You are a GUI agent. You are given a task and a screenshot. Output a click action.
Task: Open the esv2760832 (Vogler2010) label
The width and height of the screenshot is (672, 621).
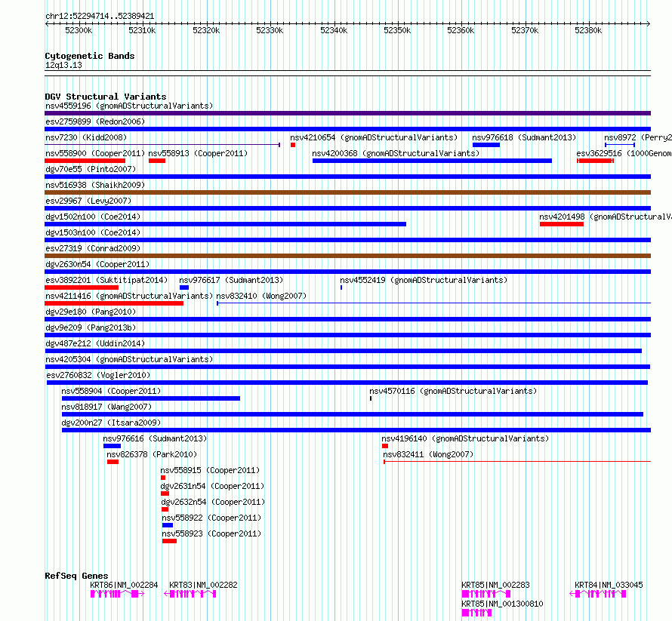98,375
